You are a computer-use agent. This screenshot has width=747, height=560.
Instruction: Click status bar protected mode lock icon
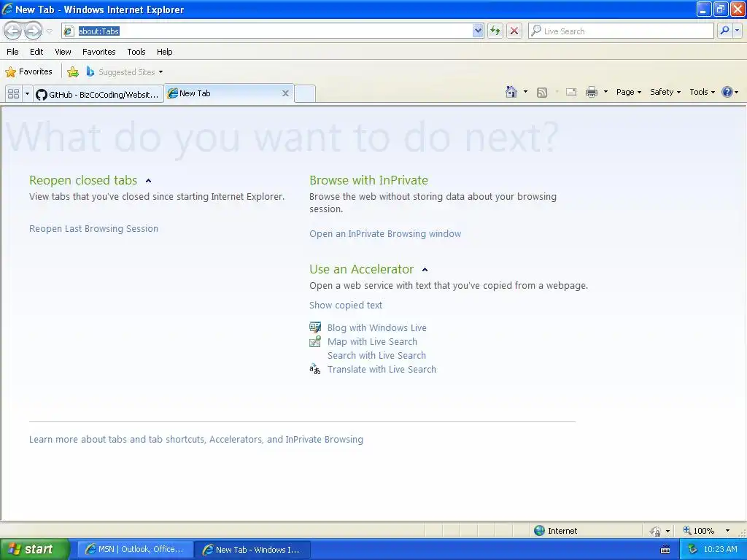click(656, 531)
